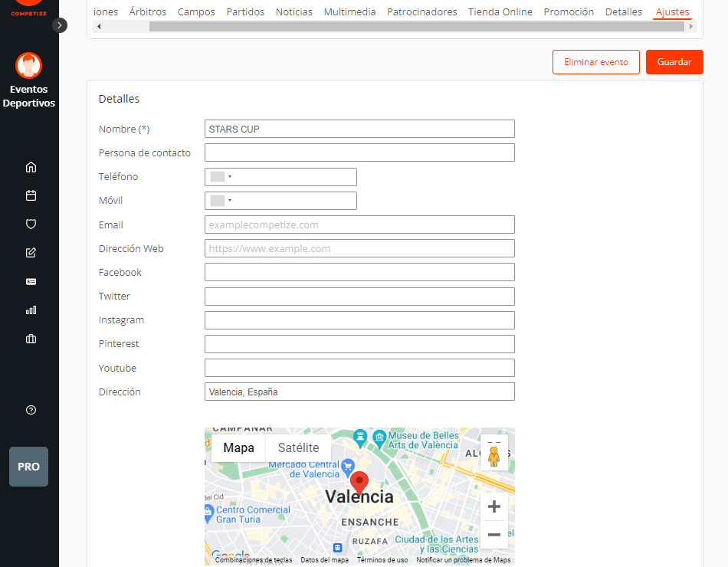This screenshot has width=728, height=567.
Task: Open the bar chart statistics icon
Action: point(31,310)
